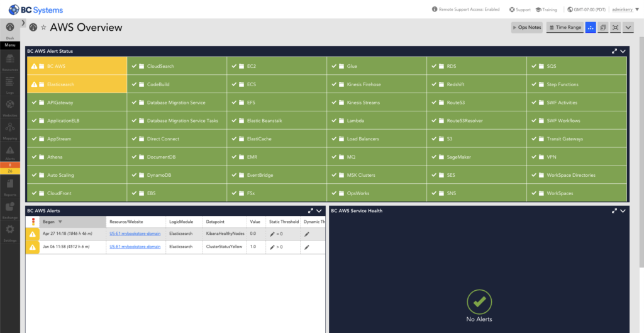This screenshot has height=333, width=644.
Task: Select the CloudFront status tile
Action: pyautogui.click(x=77, y=193)
